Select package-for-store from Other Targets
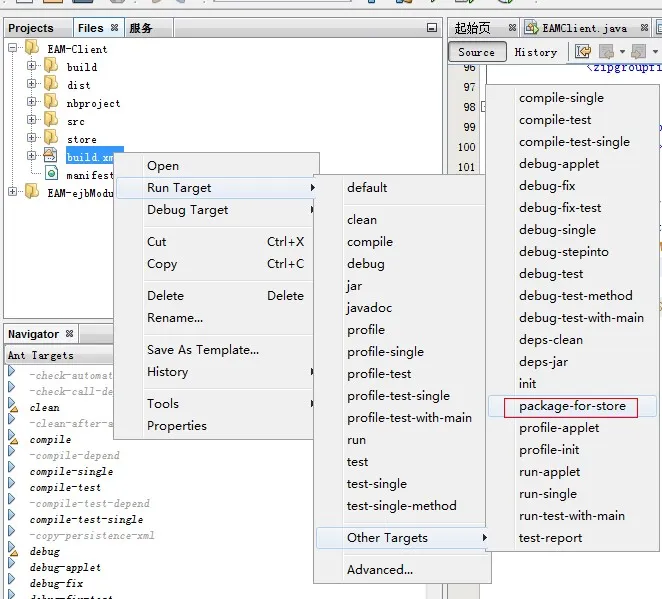 572,406
